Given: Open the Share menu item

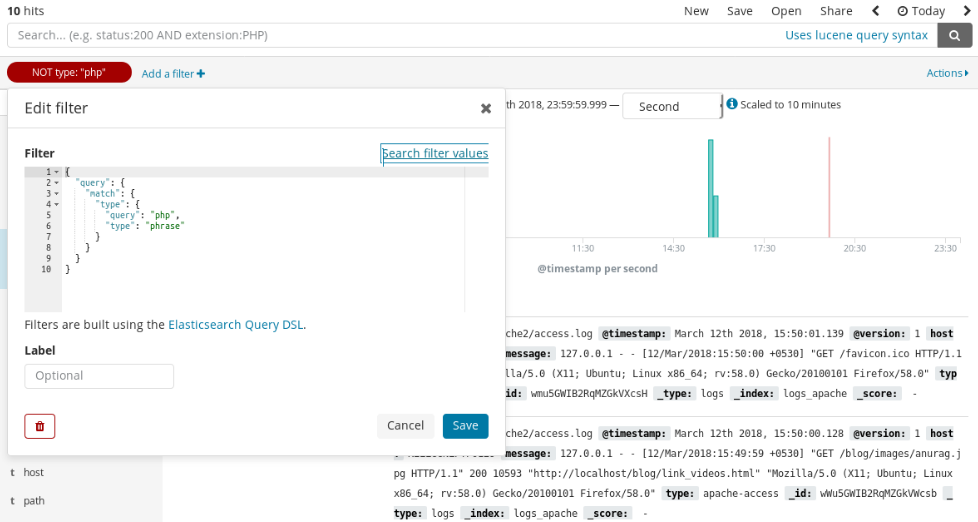Looking at the screenshot, I should [836, 11].
